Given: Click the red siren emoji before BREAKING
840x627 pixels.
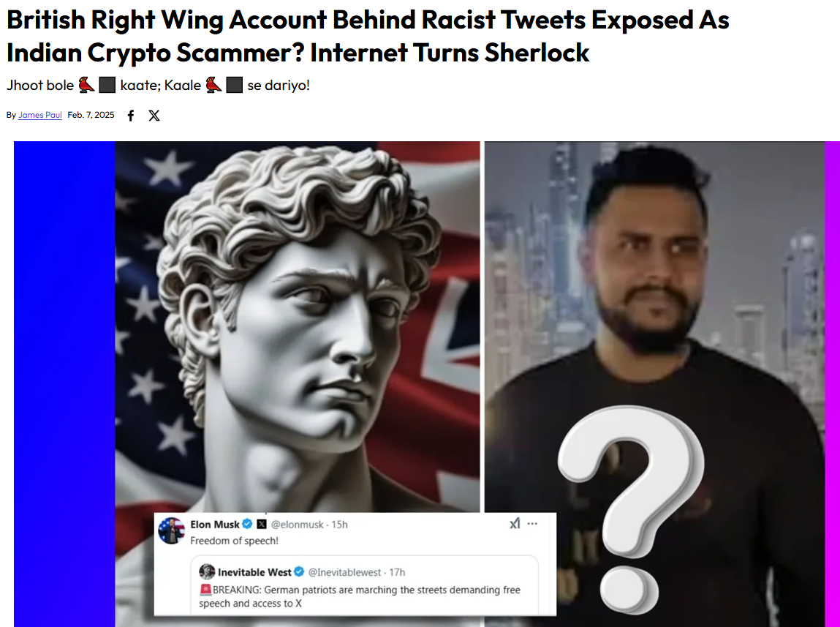Looking at the screenshot, I should tap(205, 590).
